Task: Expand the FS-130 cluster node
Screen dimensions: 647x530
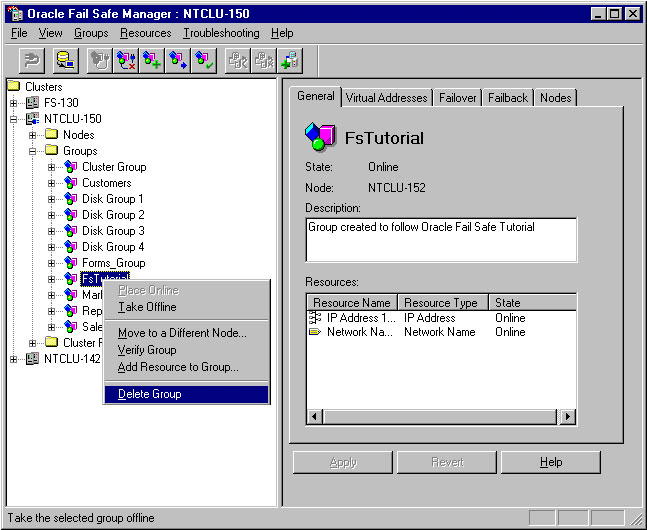Action: (14, 103)
